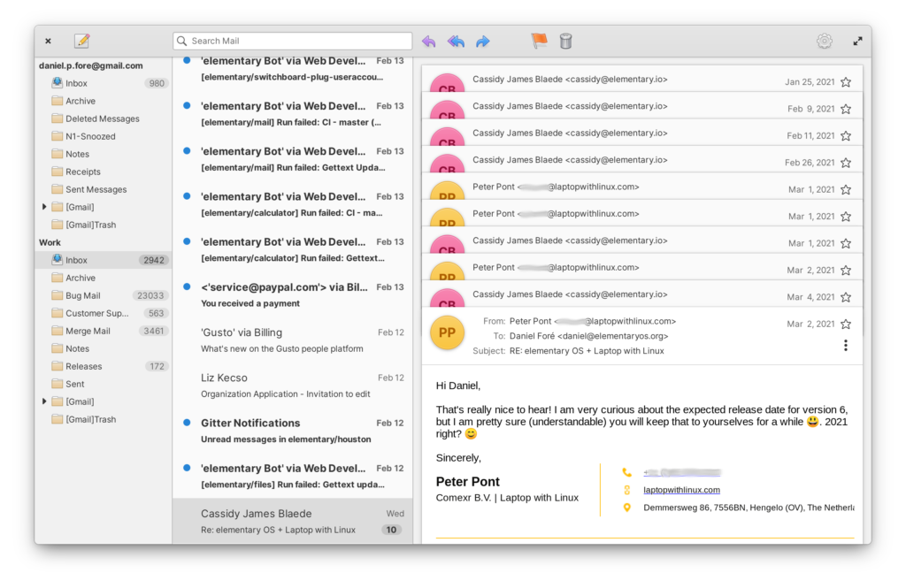The width and height of the screenshot is (906, 588).
Task: Open the three-dot message actions menu
Action: [x=846, y=345]
